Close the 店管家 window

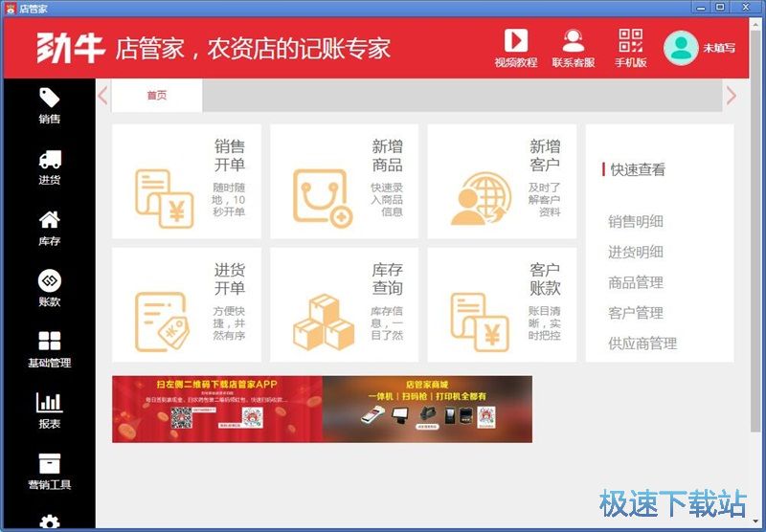coord(746,8)
